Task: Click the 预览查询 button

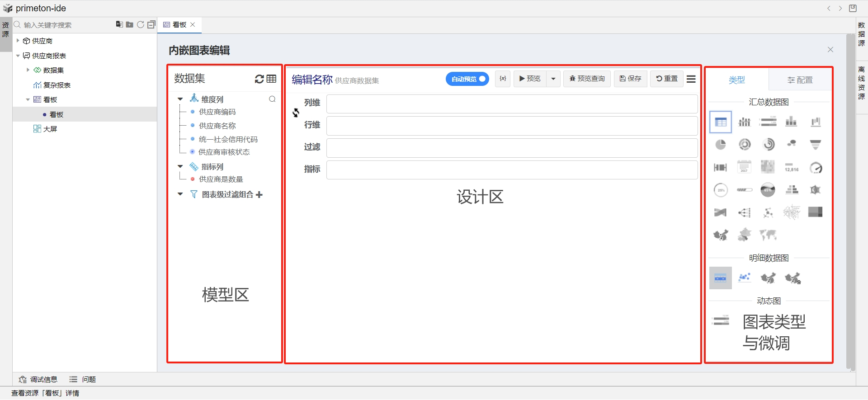Action: pos(587,79)
